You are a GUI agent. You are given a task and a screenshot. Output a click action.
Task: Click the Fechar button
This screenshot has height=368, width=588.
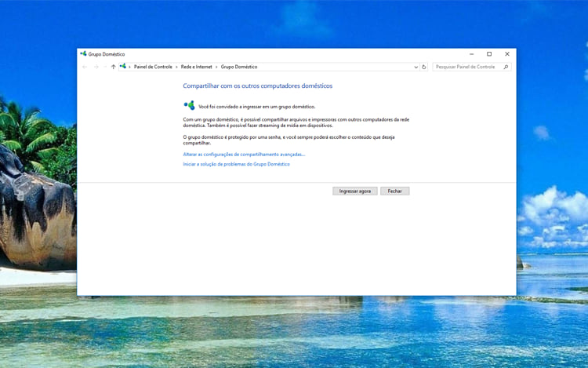(x=395, y=191)
